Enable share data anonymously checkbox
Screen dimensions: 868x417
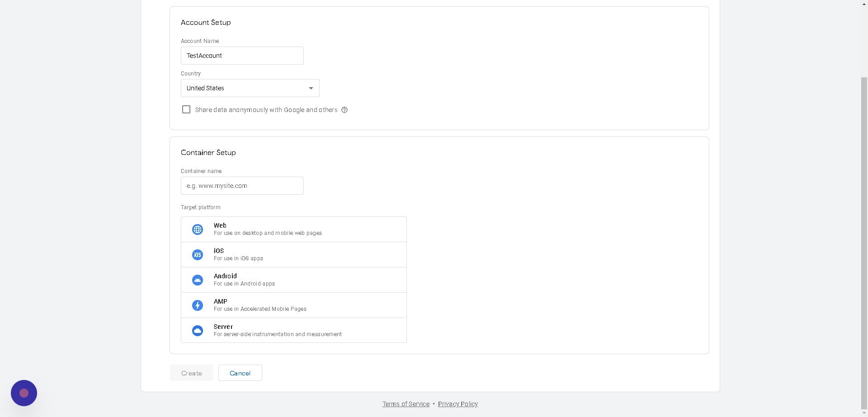186,109
